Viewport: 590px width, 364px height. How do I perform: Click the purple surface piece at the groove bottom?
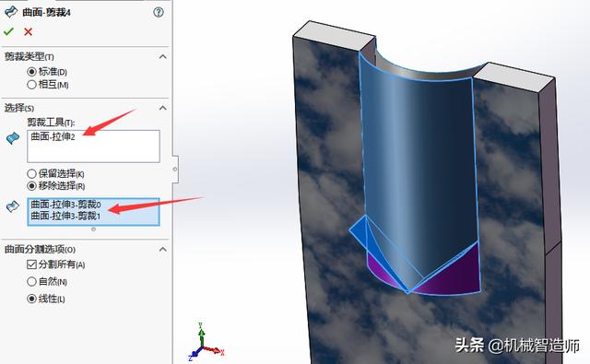452,276
